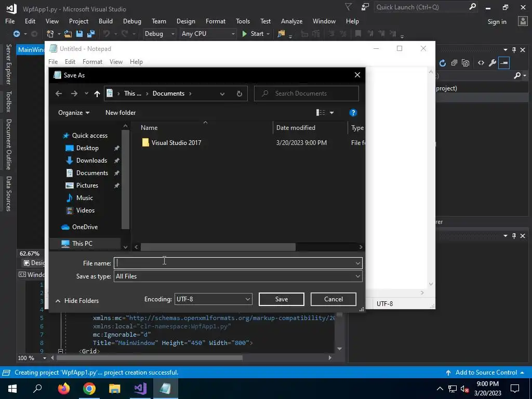532x399 pixels.
Task: Open the Save as type dropdown
Action: (x=238, y=276)
